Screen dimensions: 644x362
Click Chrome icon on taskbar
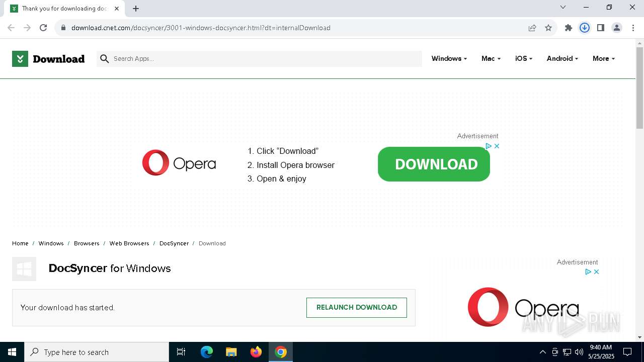281,352
